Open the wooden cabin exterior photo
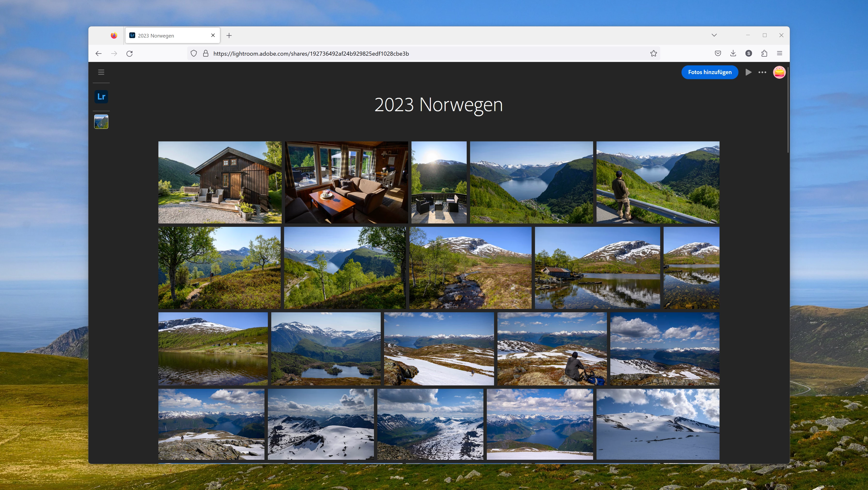 (220, 182)
